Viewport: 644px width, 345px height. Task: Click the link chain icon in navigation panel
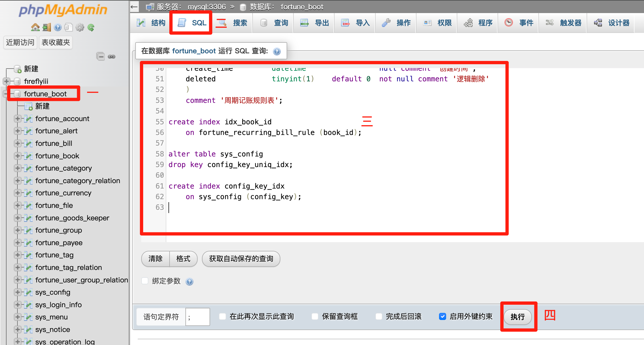(112, 56)
